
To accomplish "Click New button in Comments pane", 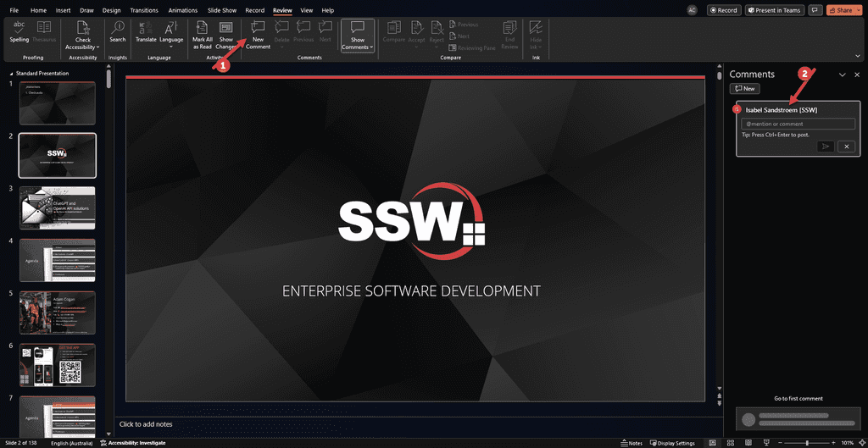I will coord(744,89).
